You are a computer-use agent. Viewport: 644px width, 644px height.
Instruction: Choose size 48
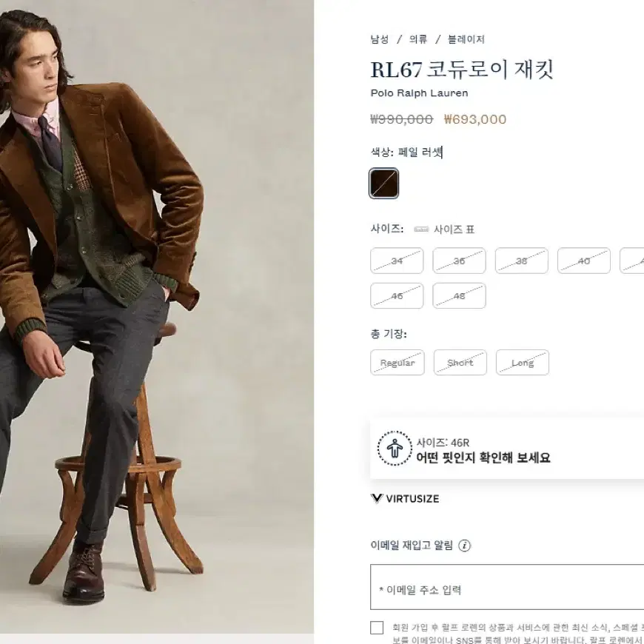pos(459,295)
